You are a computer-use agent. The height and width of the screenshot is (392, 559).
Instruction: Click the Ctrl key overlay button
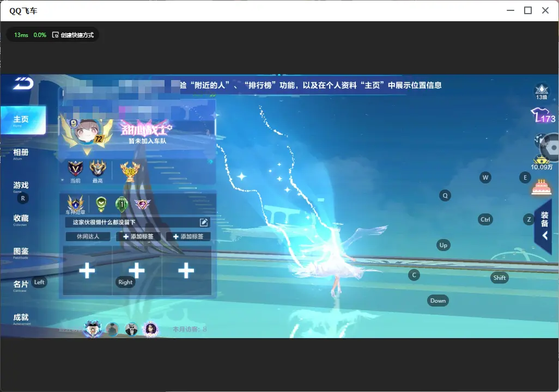[485, 219]
